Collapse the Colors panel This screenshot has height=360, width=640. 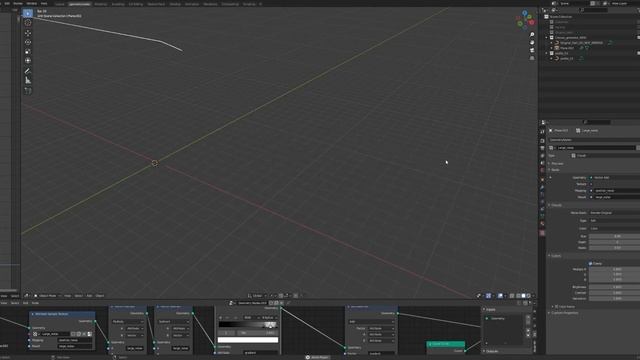click(556, 256)
